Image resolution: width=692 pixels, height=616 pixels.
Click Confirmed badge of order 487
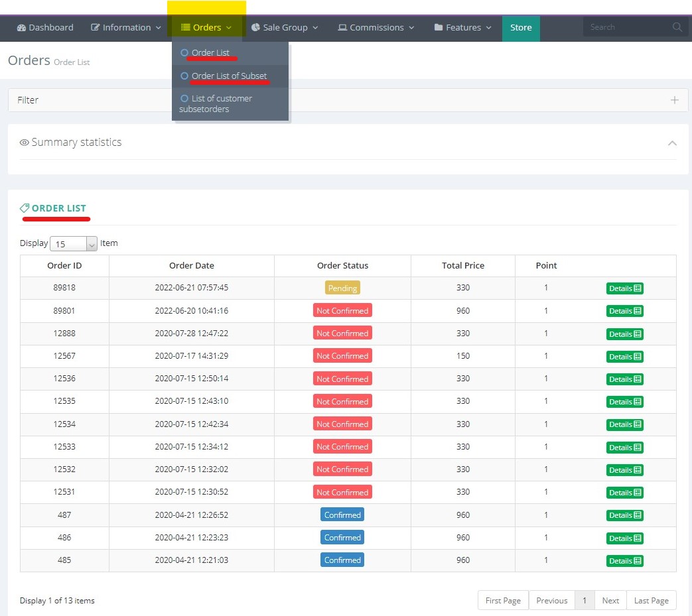click(342, 515)
